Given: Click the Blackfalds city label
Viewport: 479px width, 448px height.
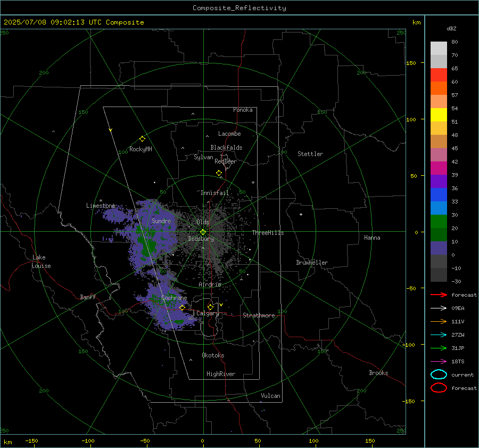Looking at the screenshot, I should click(226, 148).
